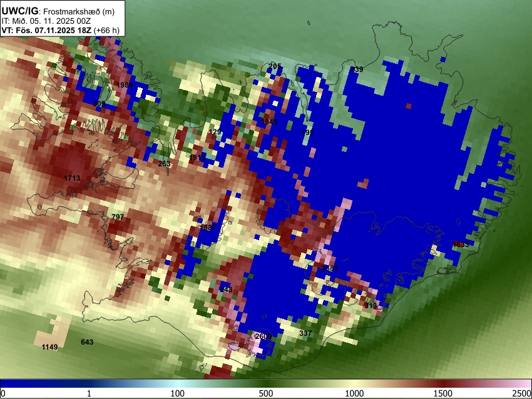
Task: Click the map value 337
Action: 305,333
